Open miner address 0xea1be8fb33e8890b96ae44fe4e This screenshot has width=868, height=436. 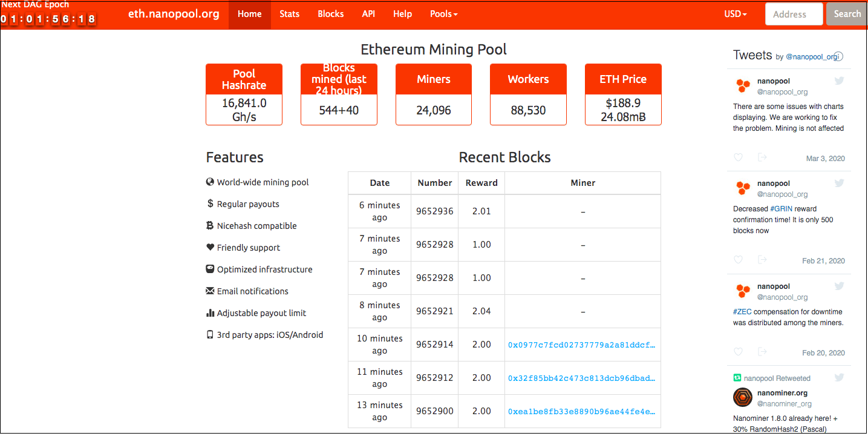pyautogui.click(x=581, y=411)
